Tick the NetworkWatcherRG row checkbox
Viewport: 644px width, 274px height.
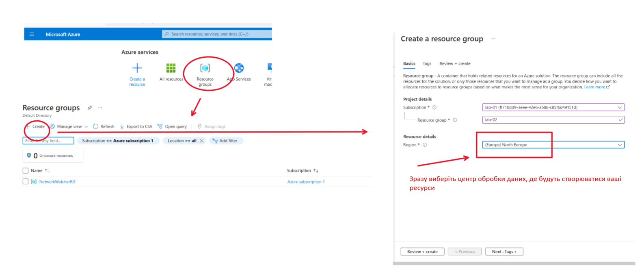[26, 182]
